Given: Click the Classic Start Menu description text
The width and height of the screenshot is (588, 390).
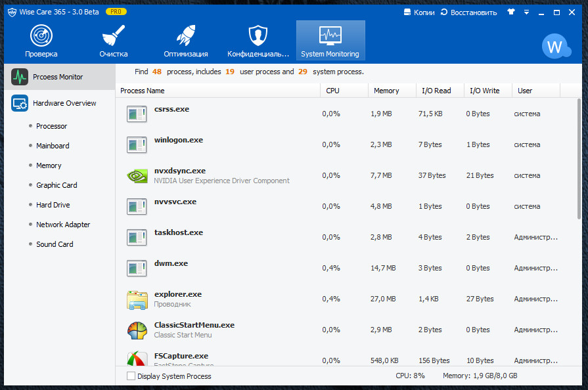Looking at the screenshot, I should click(x=183, y=335).
